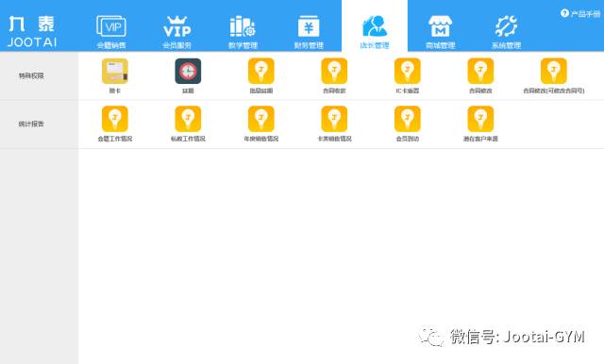Image resolution: width=604 pixels, height=364 pixels.
Task: Open the 私教工作情况 report icon
Action: click(x=188, y=119)
